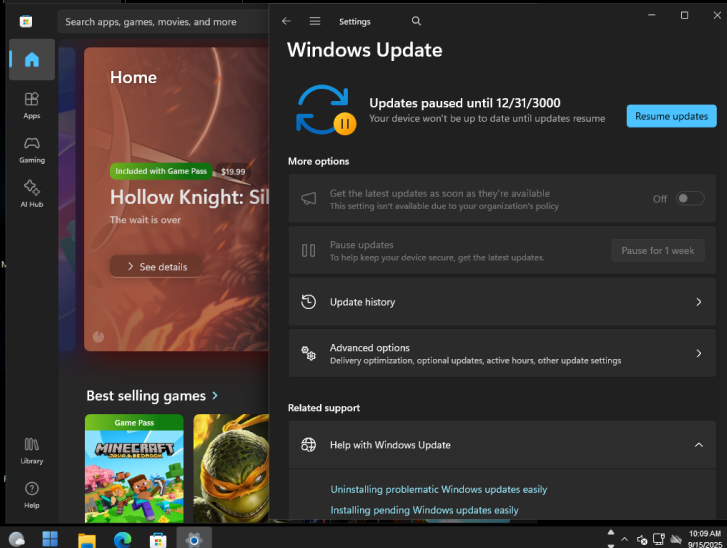The width and height of the screenshot is (727, 548).
Task: Open Advanced options page chevron
Action: [x=699, y=353]
